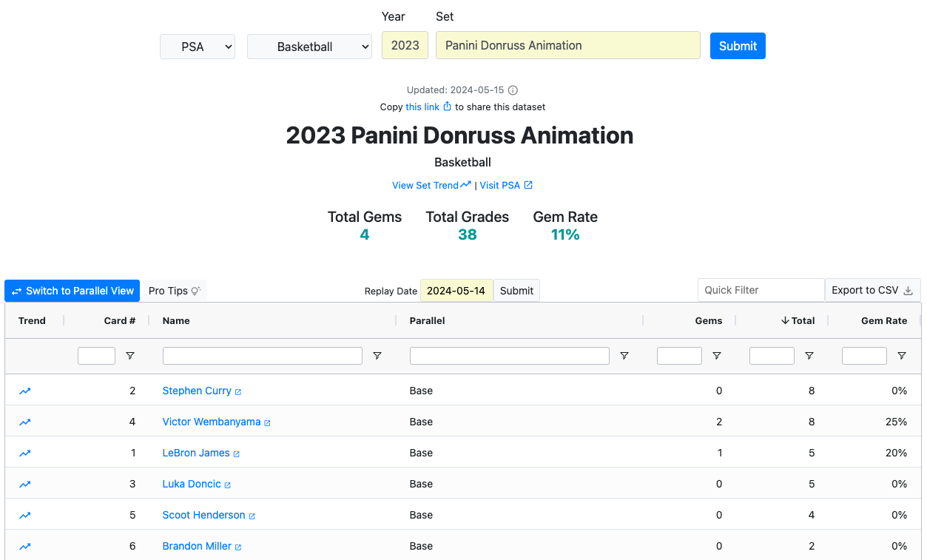This screenshot has height=560, width=927.
Task: Click the Export to CSV button
Action: 873,290
